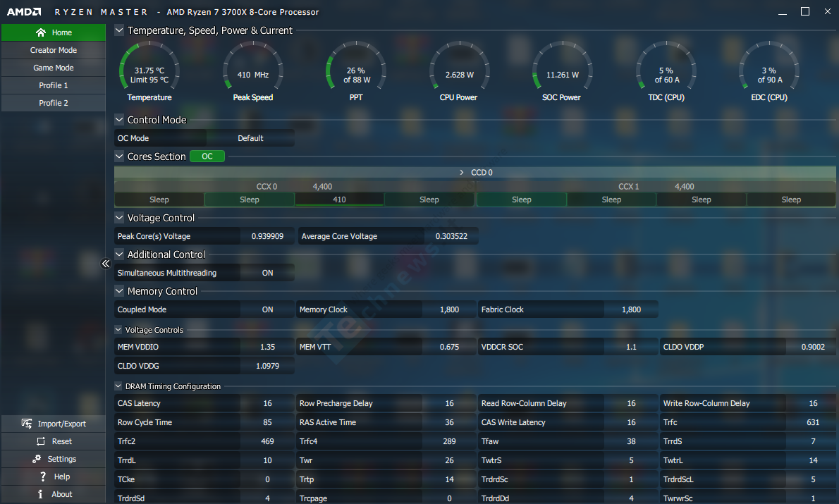Click the Fabric Clock value field
Screen dimensions: 839x504
click(x=632, y=309)
